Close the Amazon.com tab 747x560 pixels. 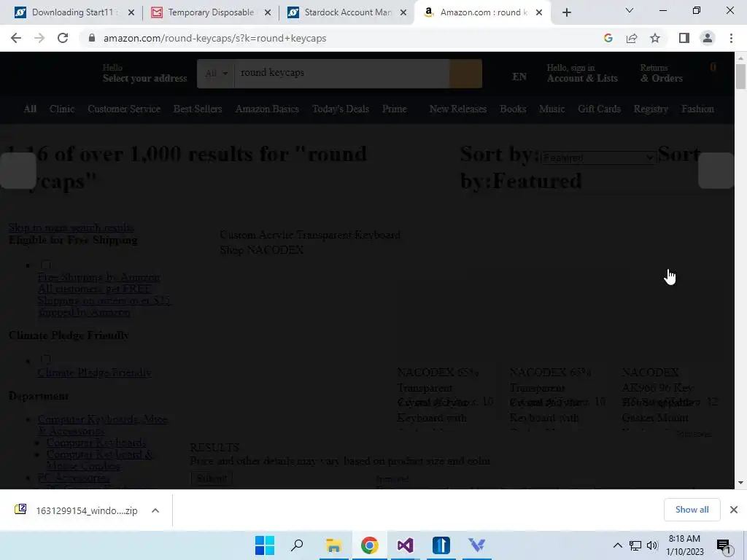pyautogui.click(x=539, y=12)
